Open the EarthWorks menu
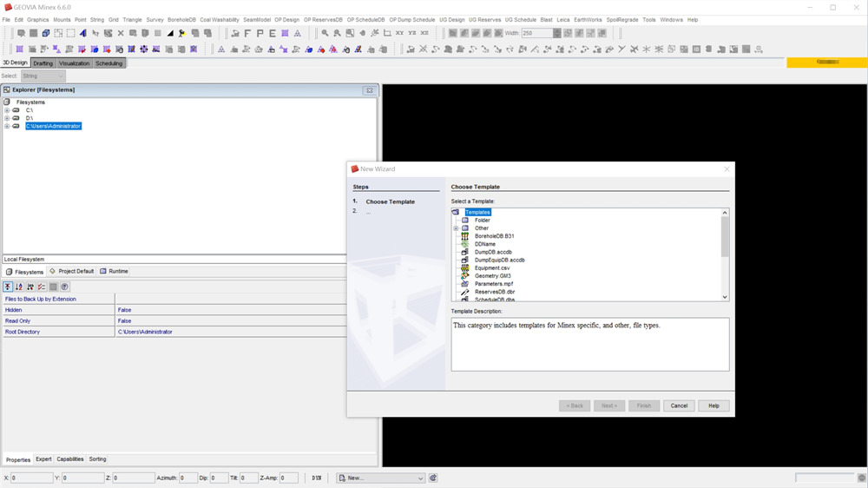 tap(588, 19)
